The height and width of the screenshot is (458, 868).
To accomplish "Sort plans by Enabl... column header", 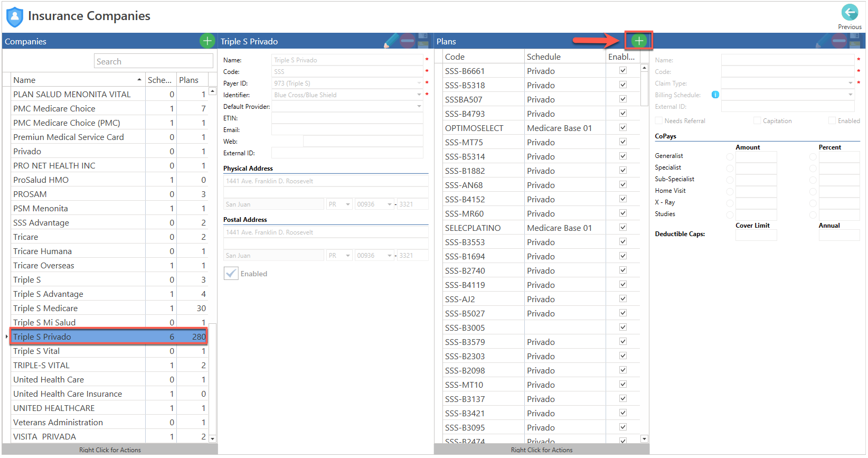I will point(622,57).
